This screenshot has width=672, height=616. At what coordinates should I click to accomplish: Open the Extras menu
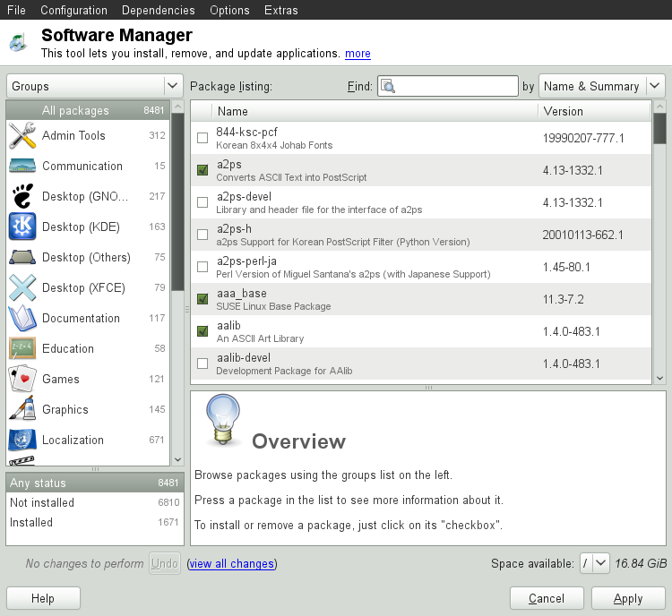tap(281, 11)
